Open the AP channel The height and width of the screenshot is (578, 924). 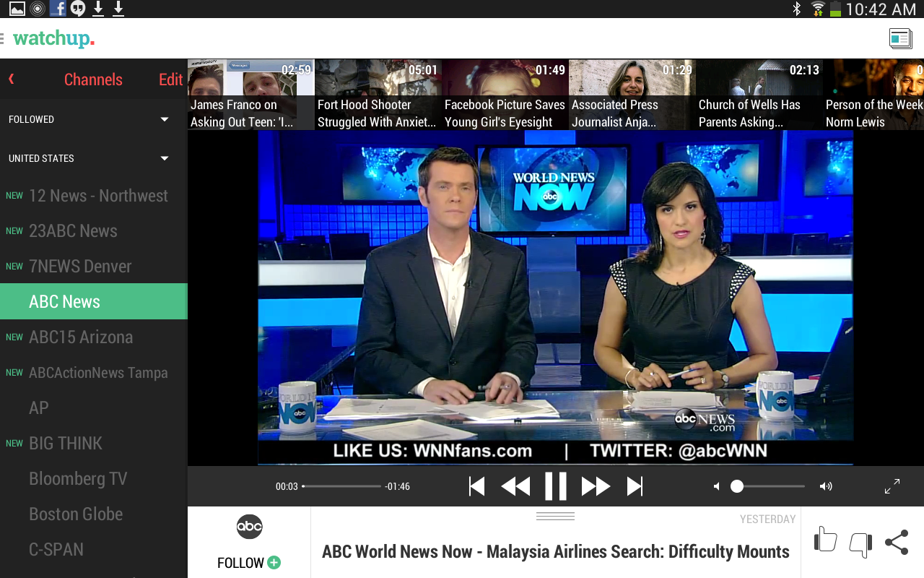coord(94,408)
